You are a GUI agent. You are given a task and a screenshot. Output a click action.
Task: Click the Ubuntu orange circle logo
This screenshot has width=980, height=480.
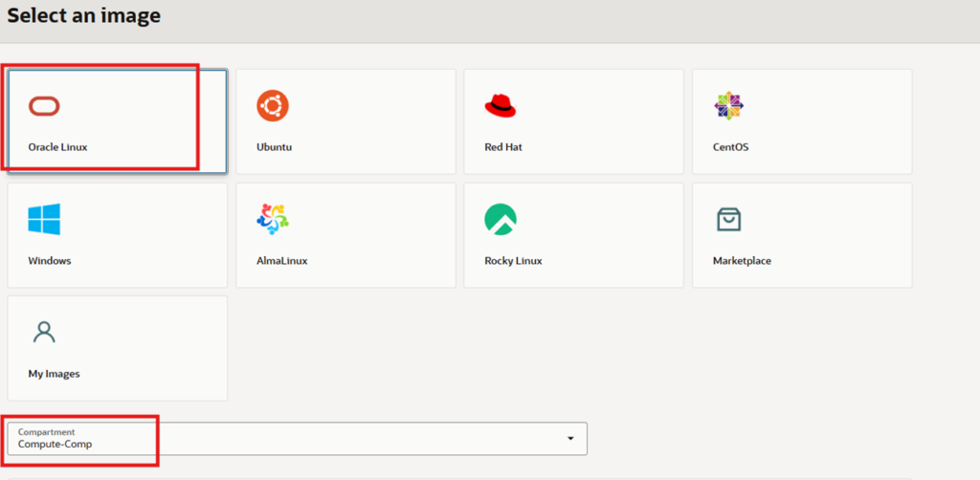272,105
